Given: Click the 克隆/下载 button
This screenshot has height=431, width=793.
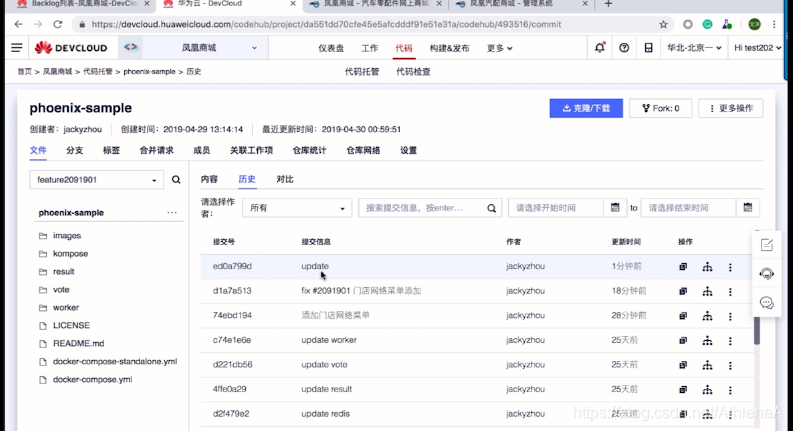Looking at the screenshot, I should [x=586, y=108].
